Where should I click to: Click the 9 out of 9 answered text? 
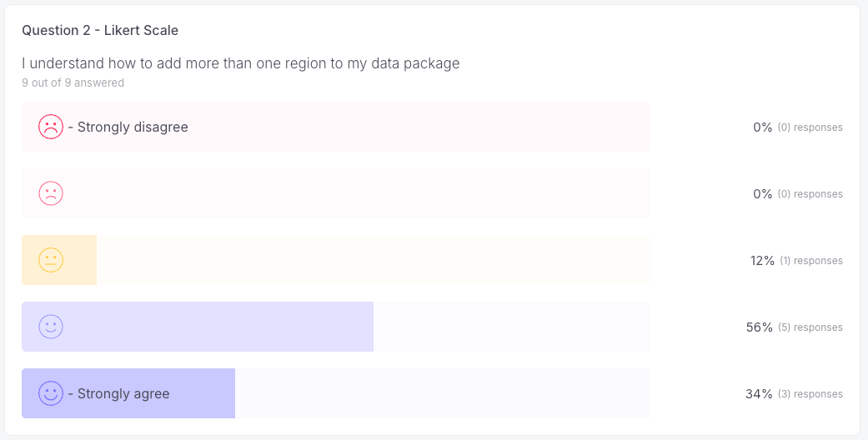coord(73,83)
